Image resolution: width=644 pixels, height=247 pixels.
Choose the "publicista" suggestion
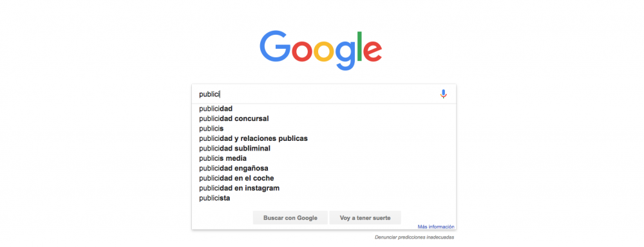coord(324,198)
